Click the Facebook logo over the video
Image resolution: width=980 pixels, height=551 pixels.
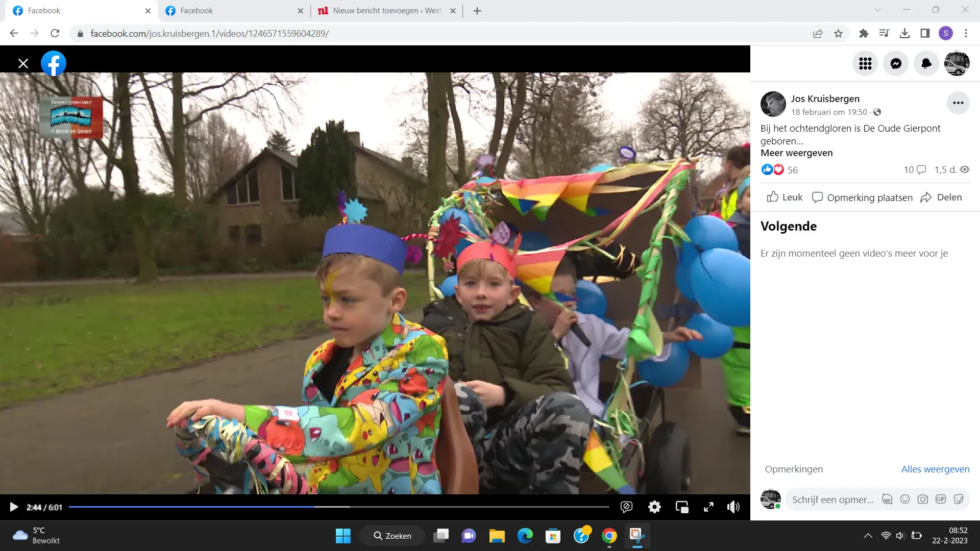(54, 63)
